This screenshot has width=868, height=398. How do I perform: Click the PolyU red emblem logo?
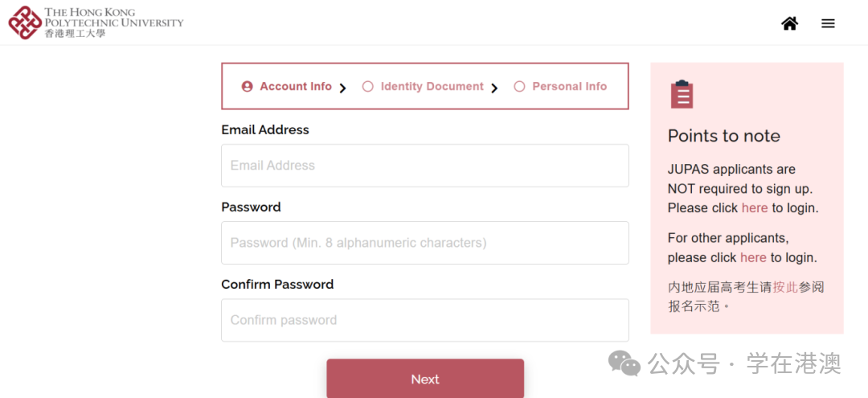click(25, 23)
